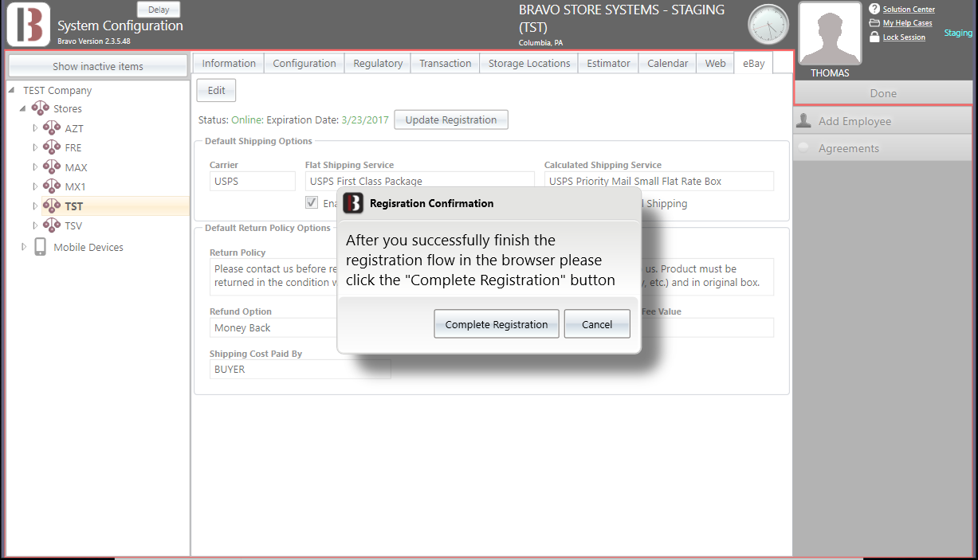Image resolution: width=978 pixels, height=560 pixels.
Task: Expand the Mobile Devices node
Action: click(x=24, y=247)
